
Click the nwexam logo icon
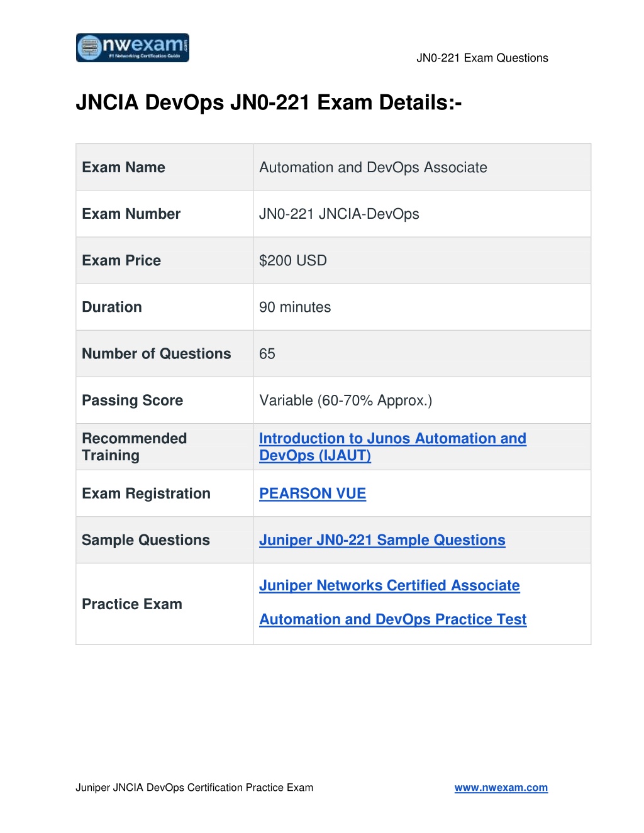[133, 48]
